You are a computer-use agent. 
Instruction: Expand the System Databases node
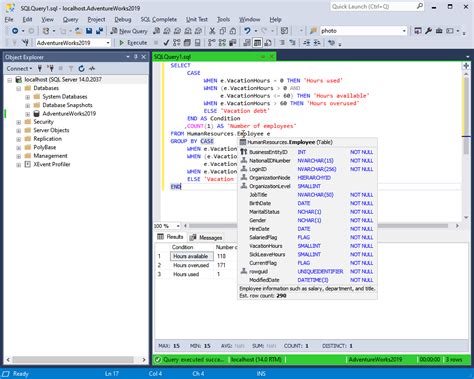[x=28, y=97]
